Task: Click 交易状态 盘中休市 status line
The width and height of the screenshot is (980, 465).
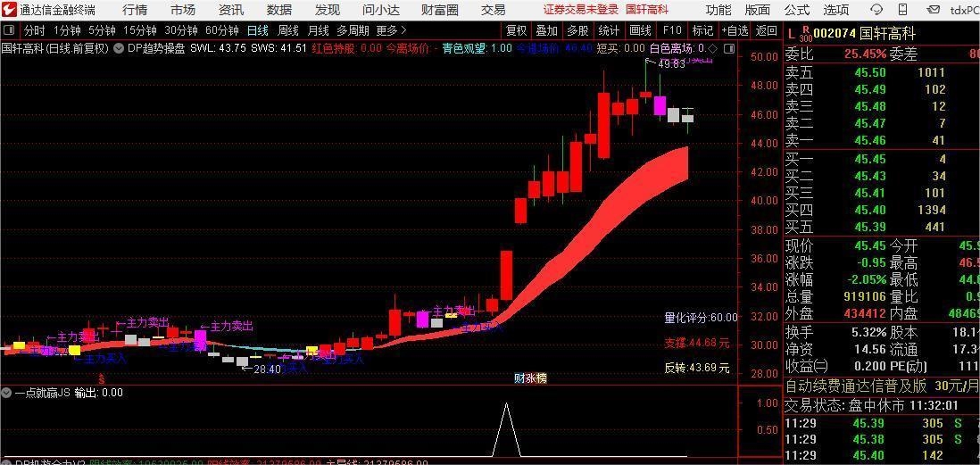Action: (x=871, y=405)
